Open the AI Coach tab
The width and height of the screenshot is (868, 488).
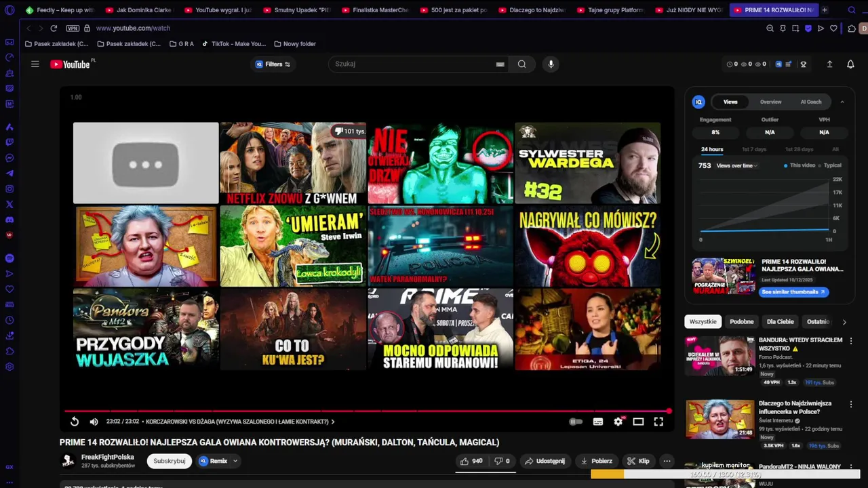click(x=811, y=102)
